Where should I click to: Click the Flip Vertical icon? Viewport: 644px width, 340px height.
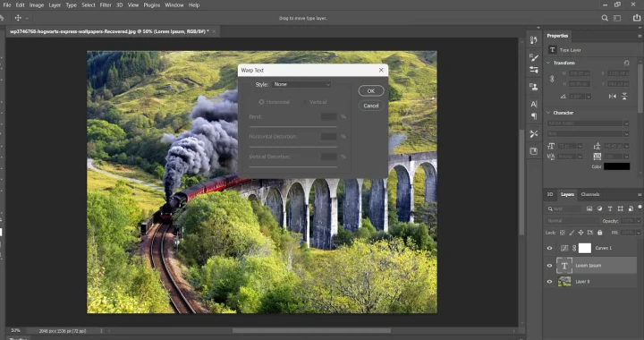coord(624,96)
